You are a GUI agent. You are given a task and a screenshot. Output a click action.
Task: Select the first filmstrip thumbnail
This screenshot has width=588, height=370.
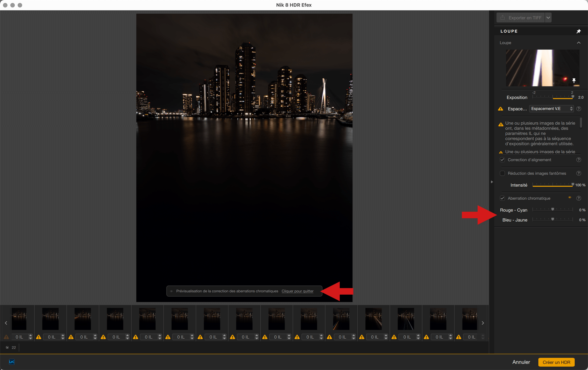[19, 319]
